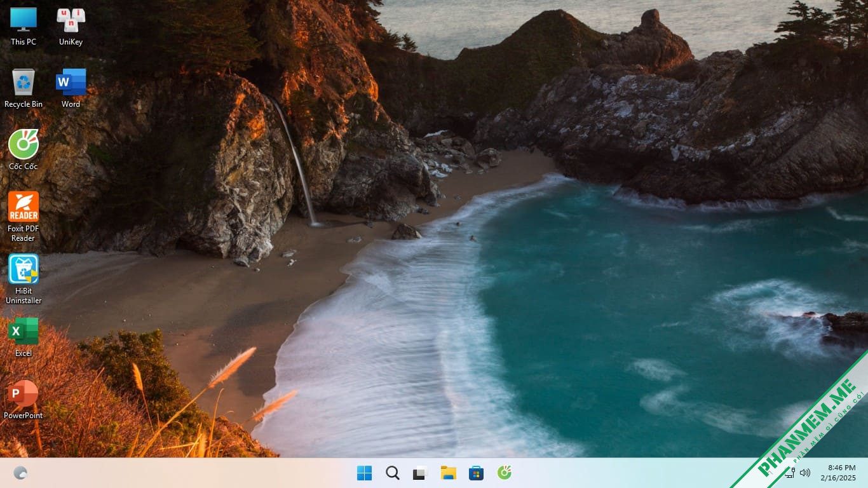
Task: Select the HiBit Uninstaller shortcut
Action: (24, 279)
